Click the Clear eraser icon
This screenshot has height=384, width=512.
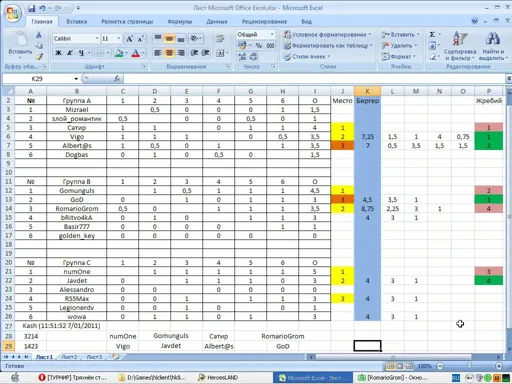click(x=432, y=57)
